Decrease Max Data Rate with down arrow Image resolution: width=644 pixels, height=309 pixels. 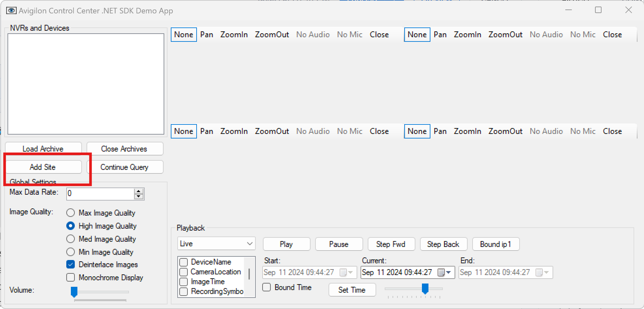coord(139,196)
